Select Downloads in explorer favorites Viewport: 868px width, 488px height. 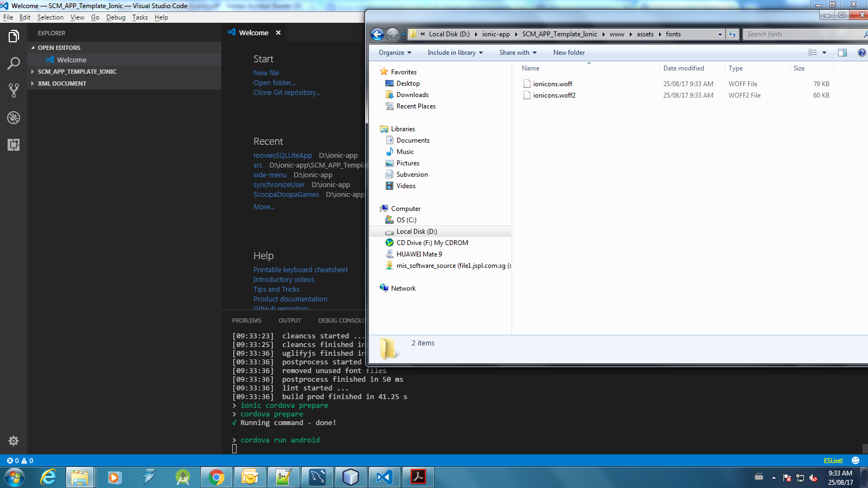pyautogui.click(x=412, y=95)
